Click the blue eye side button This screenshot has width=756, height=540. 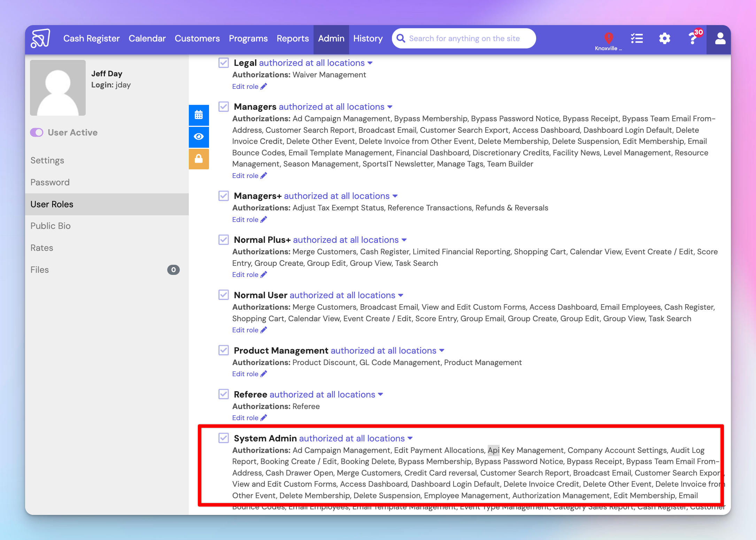coord(199,137)
